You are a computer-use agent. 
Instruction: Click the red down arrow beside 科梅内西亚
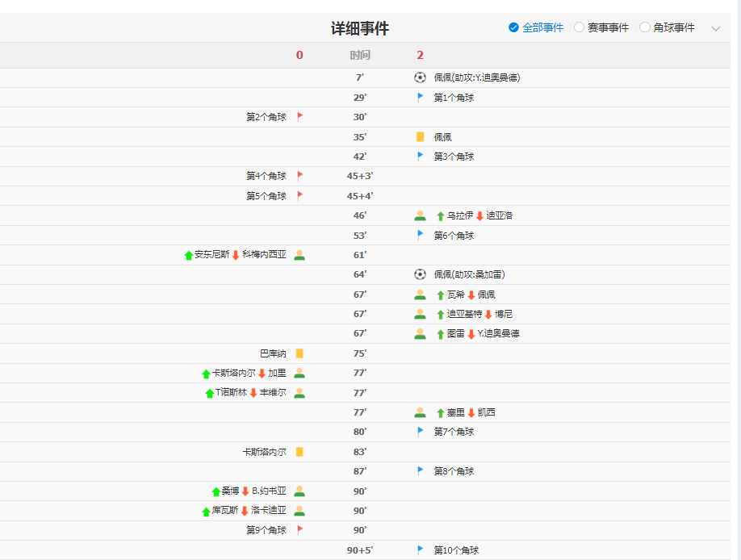tap(236, 255)
